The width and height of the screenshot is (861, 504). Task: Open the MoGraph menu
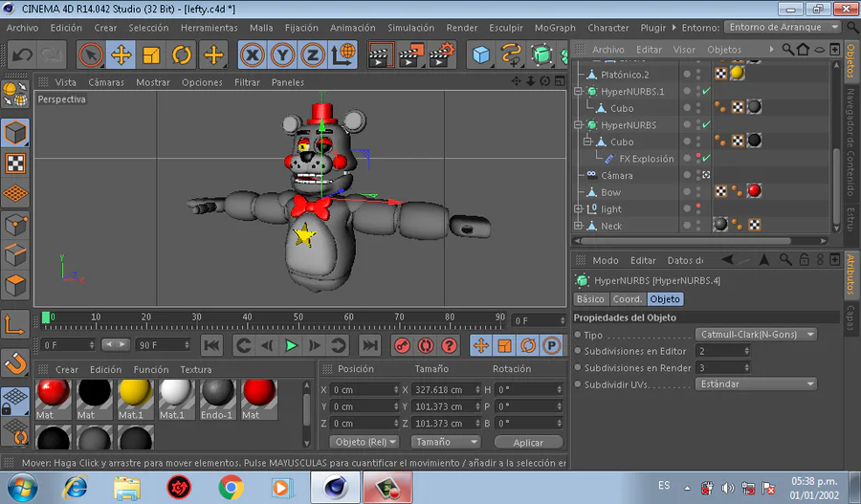coord(555,28)
